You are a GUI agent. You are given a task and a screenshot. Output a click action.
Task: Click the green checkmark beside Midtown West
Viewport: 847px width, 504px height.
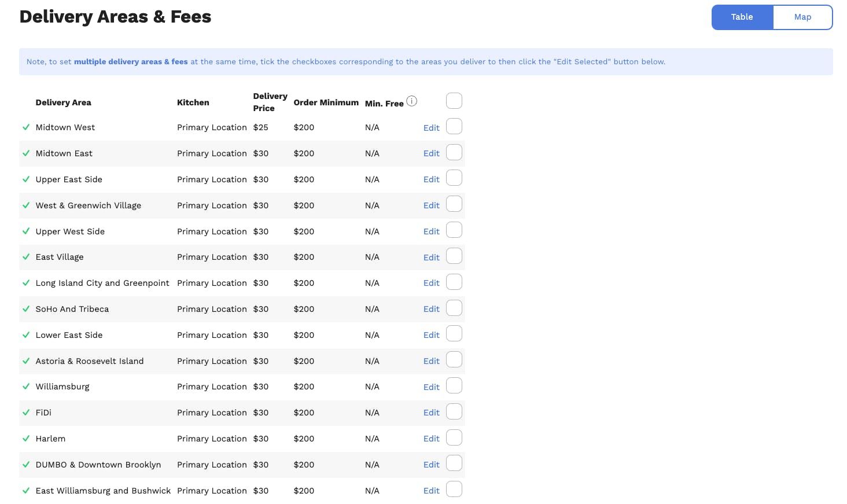tap(26, 127)
